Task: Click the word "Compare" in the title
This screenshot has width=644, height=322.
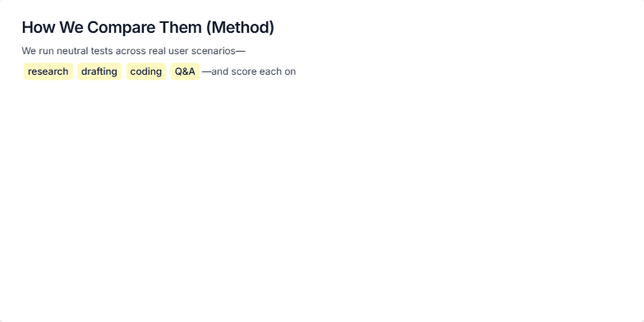Action: [x=123, y=28]
